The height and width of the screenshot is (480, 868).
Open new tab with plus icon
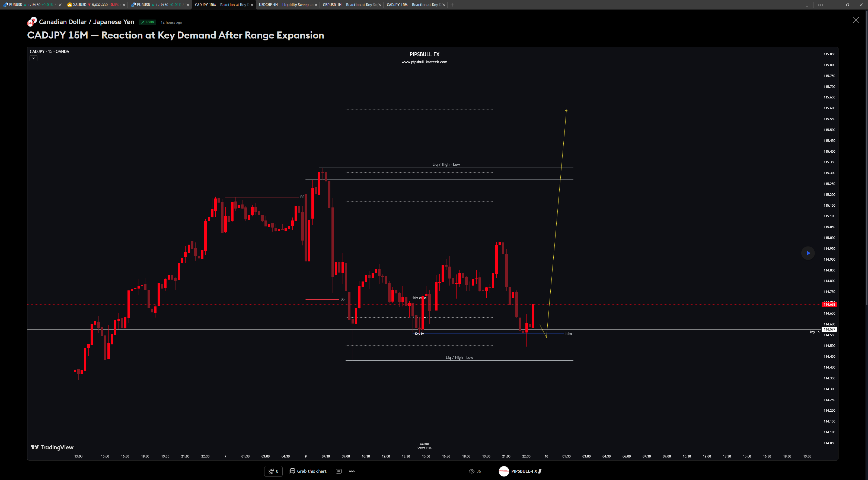pos(452,5)
